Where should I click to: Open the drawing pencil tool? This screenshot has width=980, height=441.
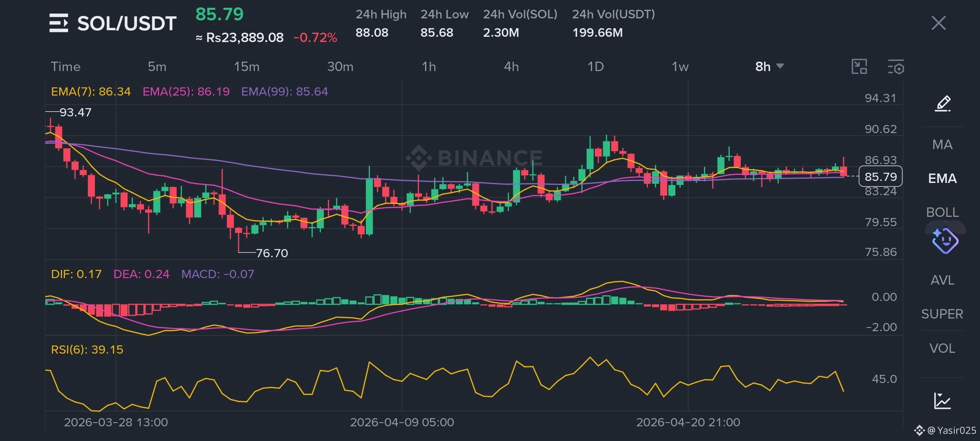click(x=943, y=104)
